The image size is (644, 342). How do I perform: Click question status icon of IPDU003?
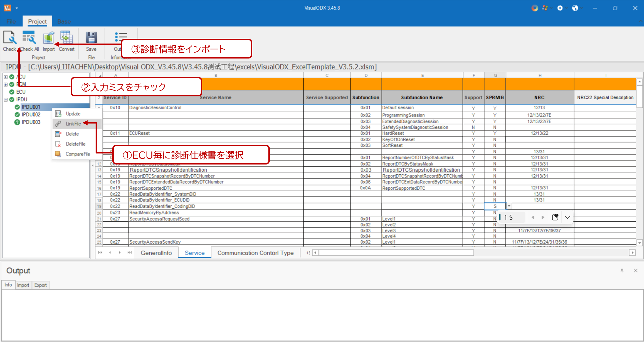(17, 122)
